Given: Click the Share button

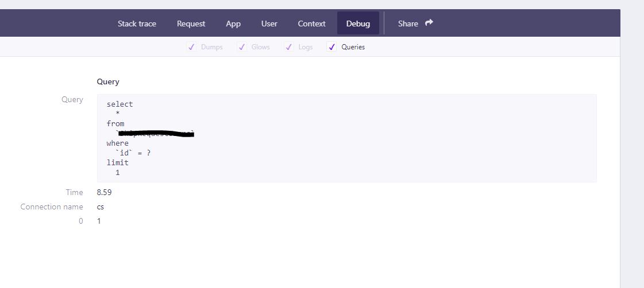Looking at the screenshot, I should 415,24.
